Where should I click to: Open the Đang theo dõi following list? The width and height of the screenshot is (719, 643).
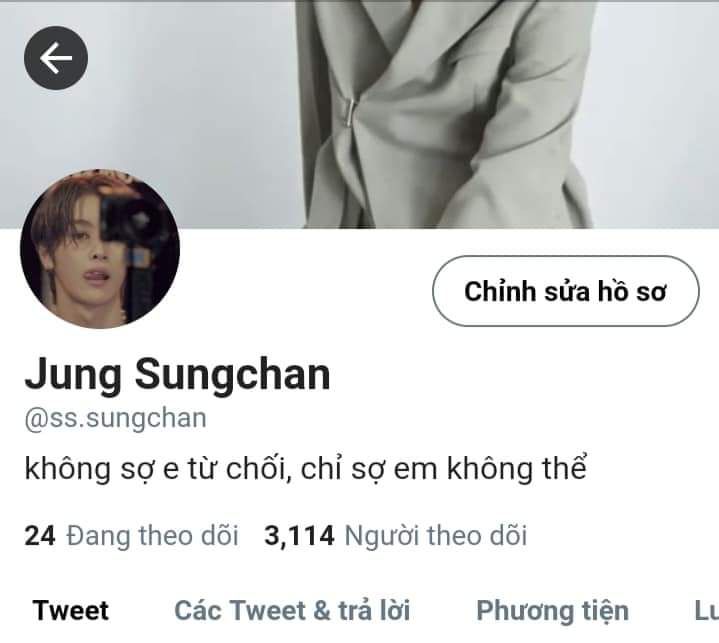point(132,536)
